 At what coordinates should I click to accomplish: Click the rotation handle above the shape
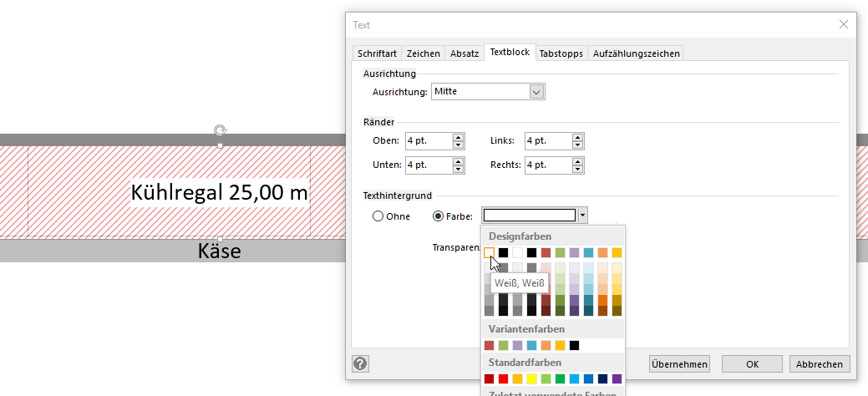(220, 130)
